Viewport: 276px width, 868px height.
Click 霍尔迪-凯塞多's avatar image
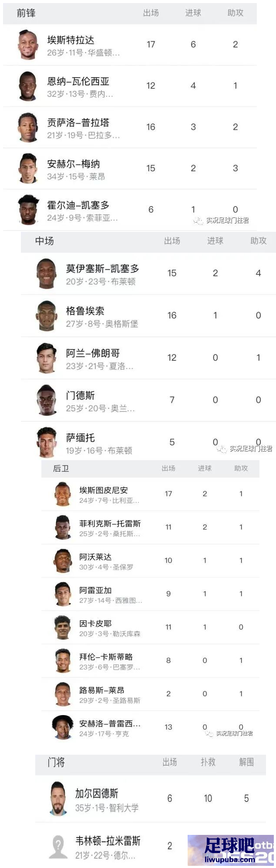[28, 210]
